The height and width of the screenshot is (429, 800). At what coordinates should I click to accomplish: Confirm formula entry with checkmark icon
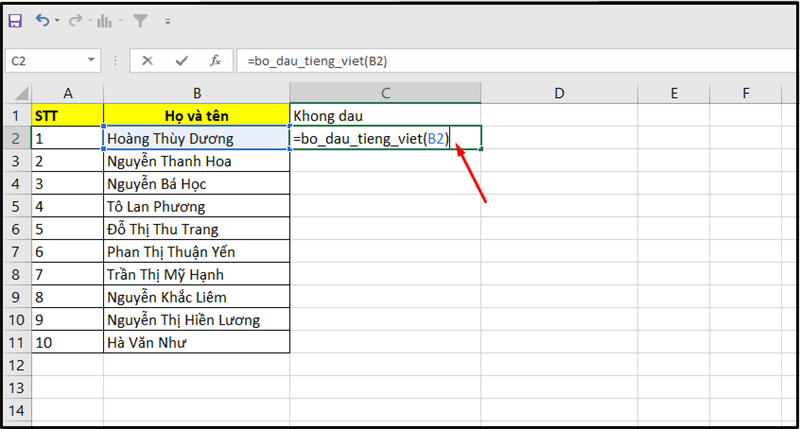coord(182,61)
